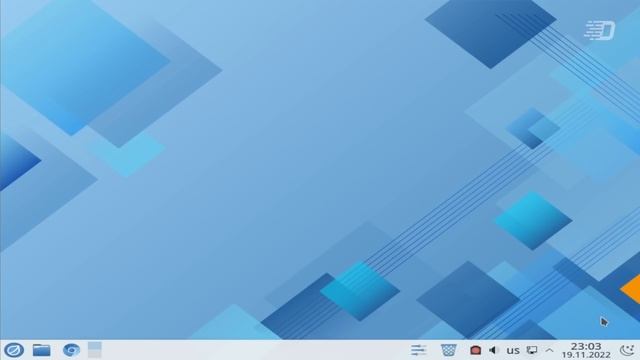Expand the hidden system tray icons
The image size is (640, 360).
click(549, 350)
